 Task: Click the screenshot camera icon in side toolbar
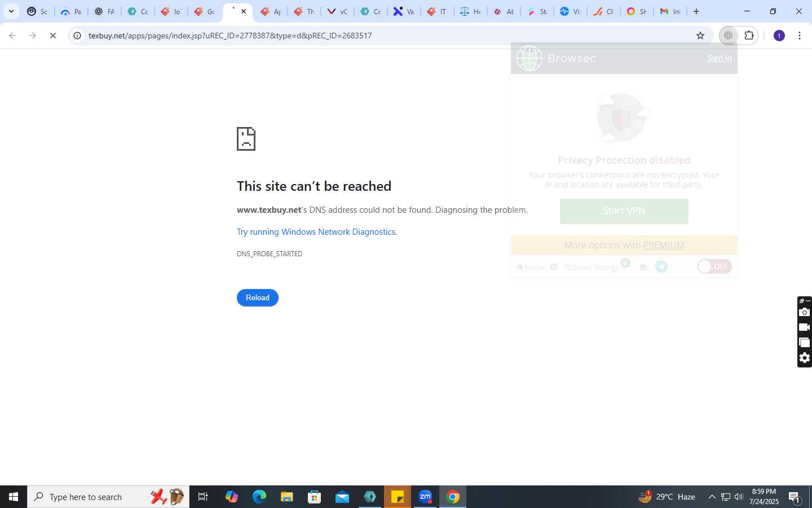point(805,312)
